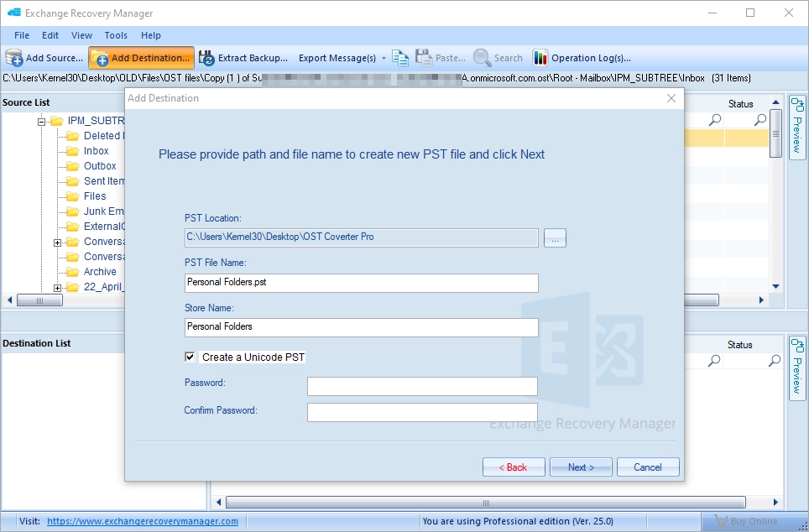Image resolution: width=809 pixels, height=532 pixels.
Task: Click inside the Password input field
Action: coord(422,386)
